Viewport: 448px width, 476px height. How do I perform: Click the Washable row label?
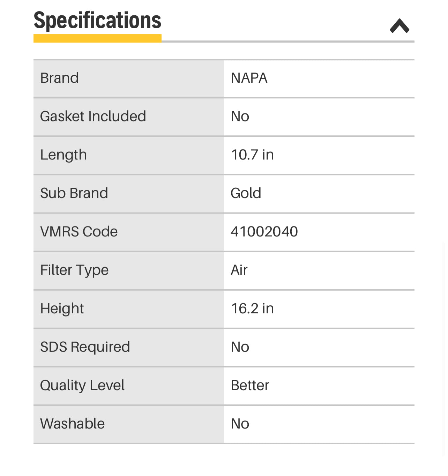click(x=73, y=424)
